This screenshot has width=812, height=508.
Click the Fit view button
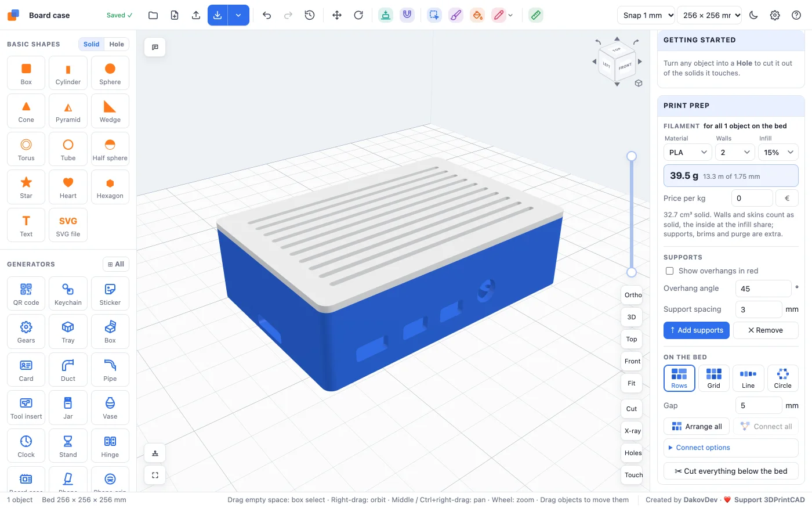632,383
